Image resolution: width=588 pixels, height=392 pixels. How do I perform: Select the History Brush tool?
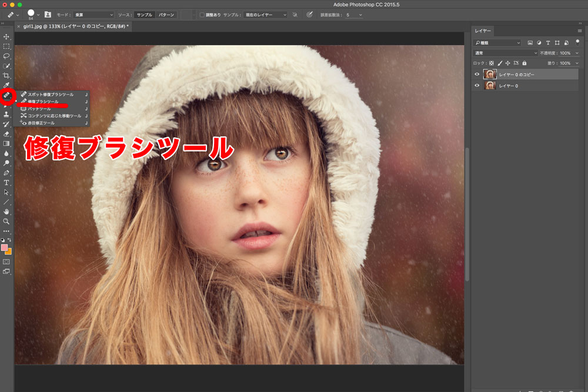6,124
